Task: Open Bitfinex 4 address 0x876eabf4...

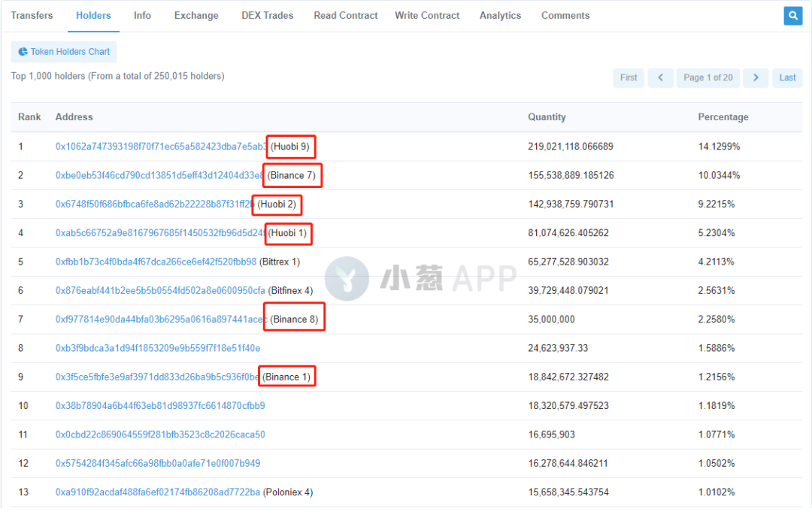Action: tap(160, 290)
